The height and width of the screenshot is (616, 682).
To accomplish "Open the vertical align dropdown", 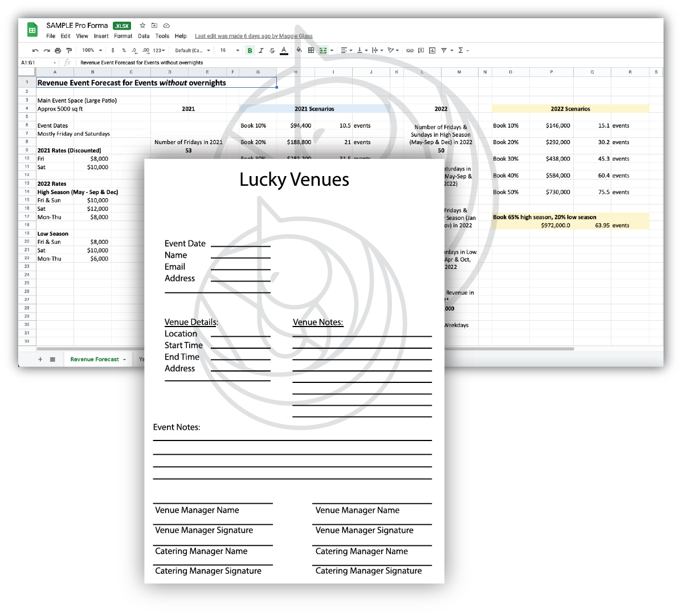I will coord(362,51).
